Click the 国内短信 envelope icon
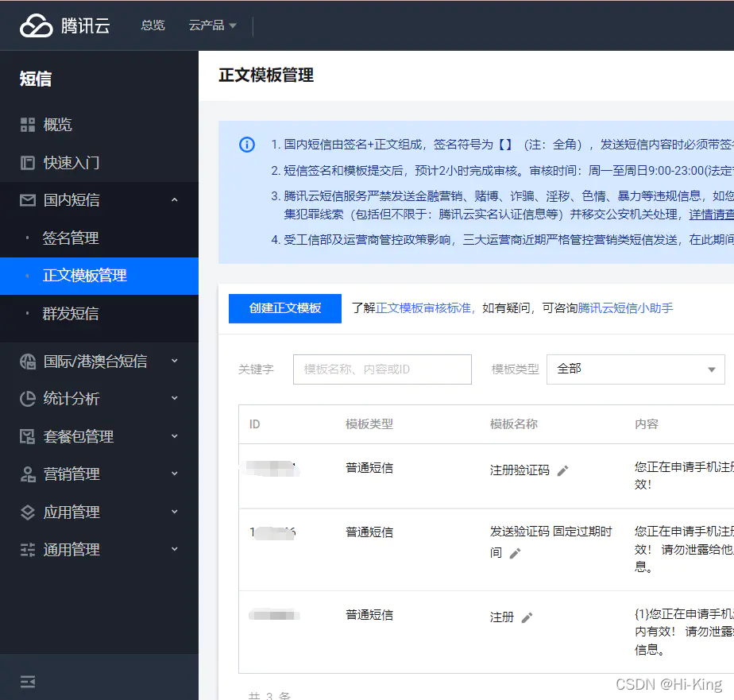The image size is (734, 700). (27, 200)
